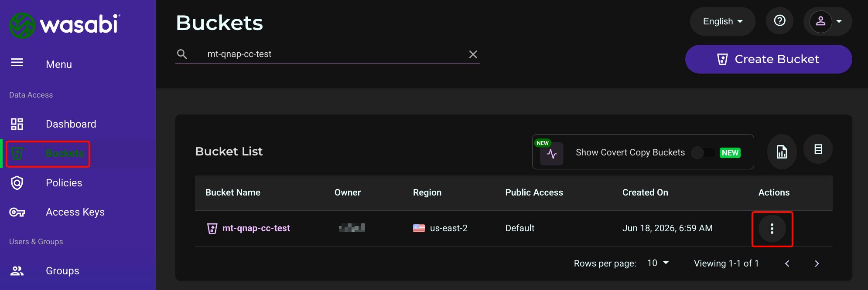This screenshot has width=868, height=290.
Task: Click the Covert Copy activity pulse icon
Action: tap(552, 154)
